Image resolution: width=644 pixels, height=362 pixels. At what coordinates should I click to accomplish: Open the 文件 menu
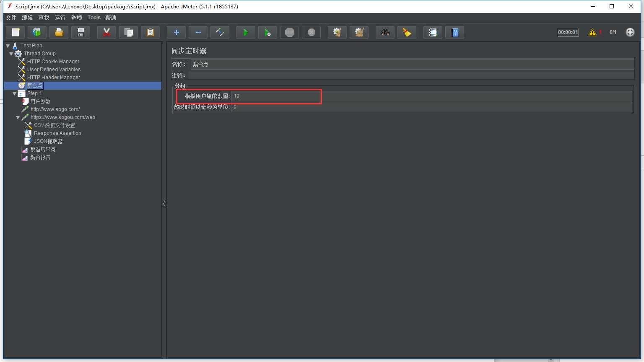11,18
